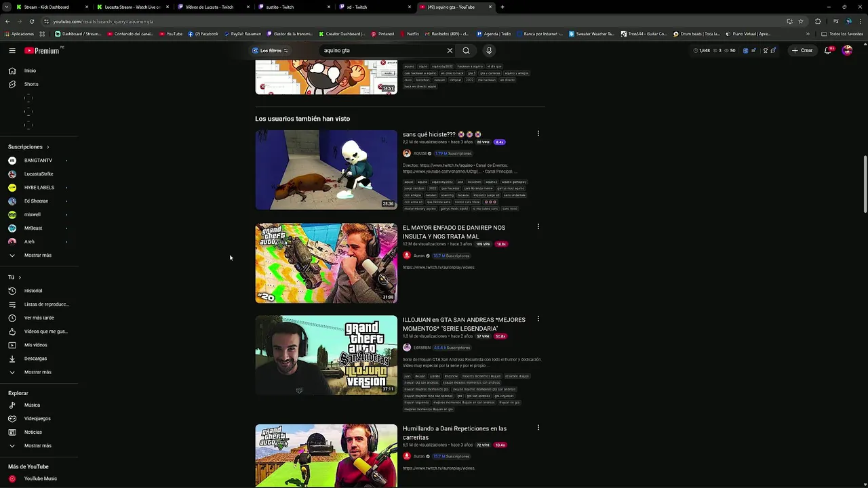The height and width of the screenshot is (488, 868).
Task: Visit AQUISI channel under sans video
Action: (420, 154)
